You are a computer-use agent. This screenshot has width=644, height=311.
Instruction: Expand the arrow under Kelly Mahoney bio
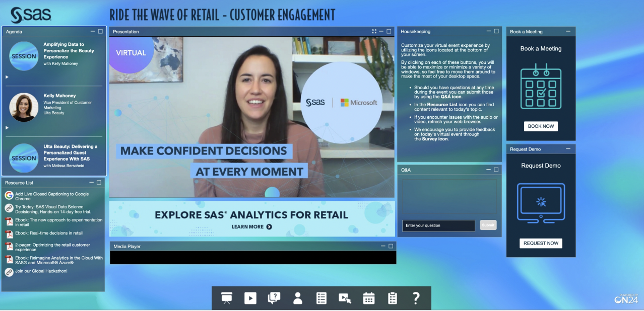[x=7, y=128]
